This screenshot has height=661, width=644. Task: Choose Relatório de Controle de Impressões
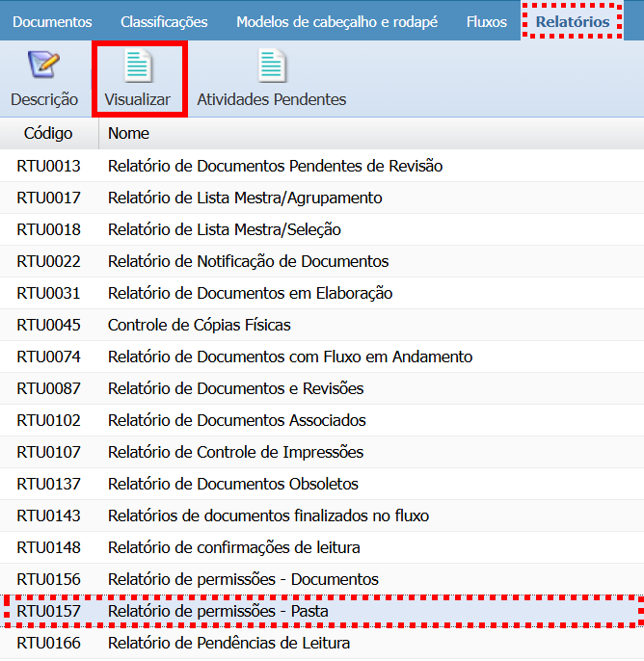(235, 452)
